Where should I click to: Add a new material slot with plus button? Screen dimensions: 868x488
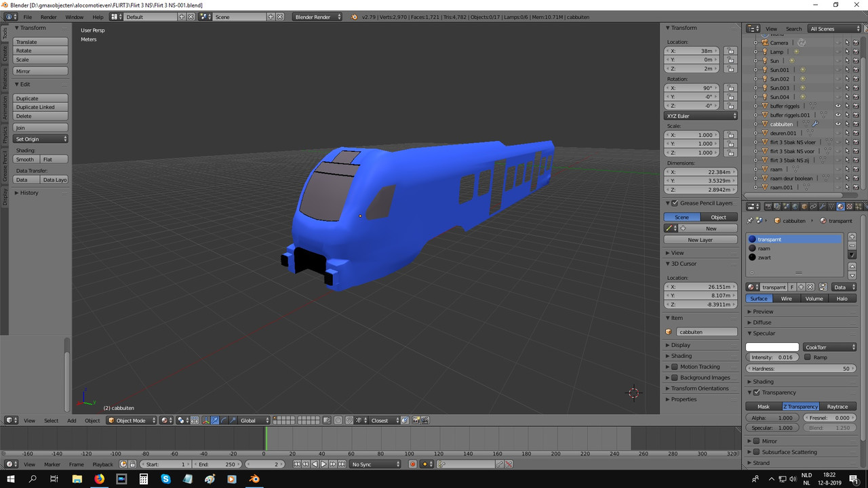[x=852, y=237]
